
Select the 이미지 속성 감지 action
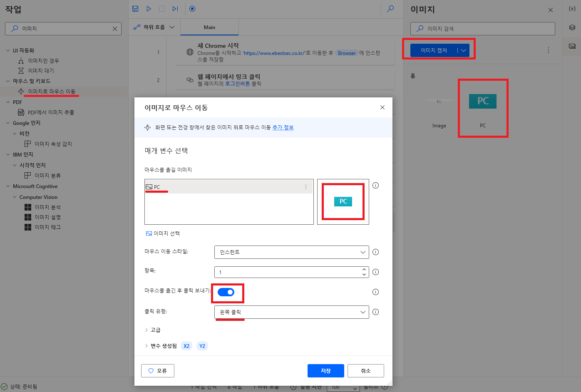[48, 144]
